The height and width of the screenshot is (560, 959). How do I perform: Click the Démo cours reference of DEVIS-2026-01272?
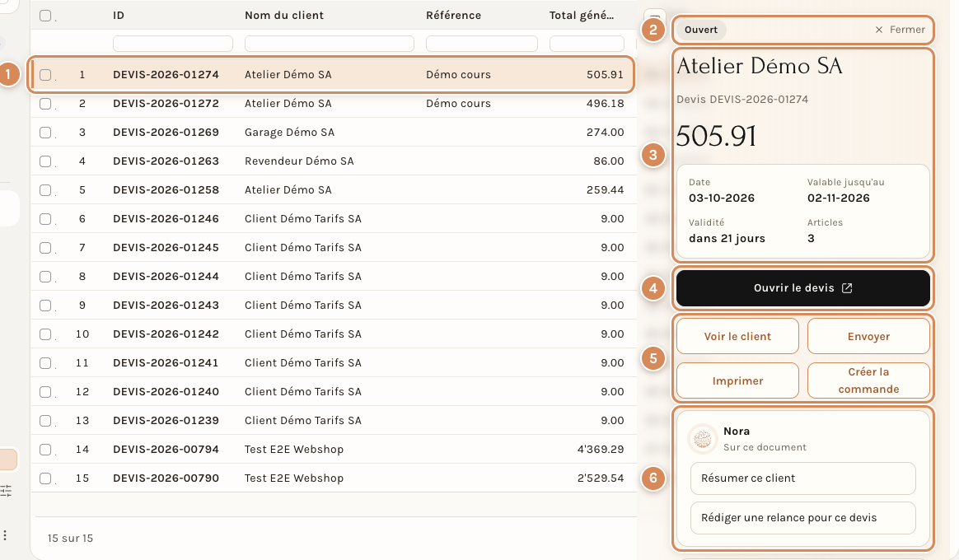(458, 103)
